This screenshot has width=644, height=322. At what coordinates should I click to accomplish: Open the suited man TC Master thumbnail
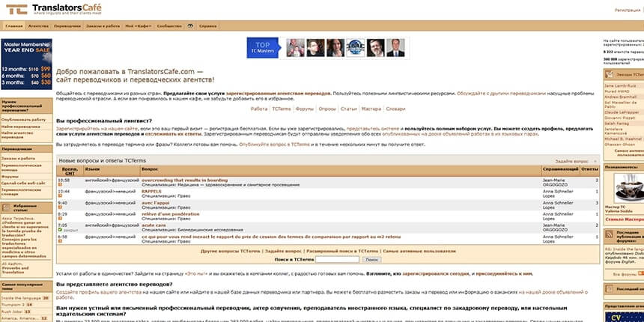coord(395,48)
